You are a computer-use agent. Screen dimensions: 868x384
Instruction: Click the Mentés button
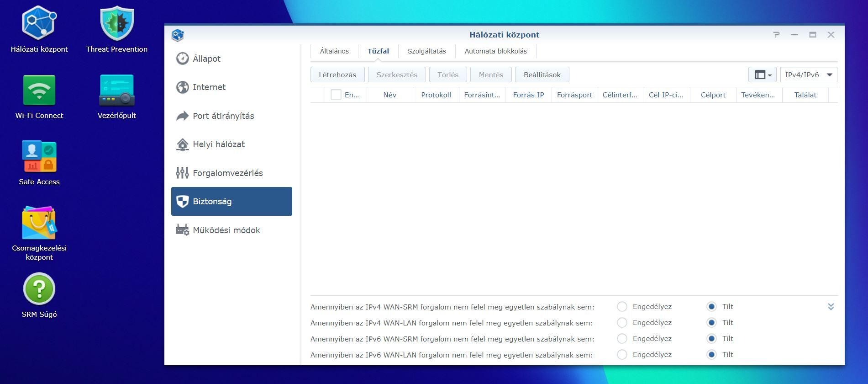[491, 75]
